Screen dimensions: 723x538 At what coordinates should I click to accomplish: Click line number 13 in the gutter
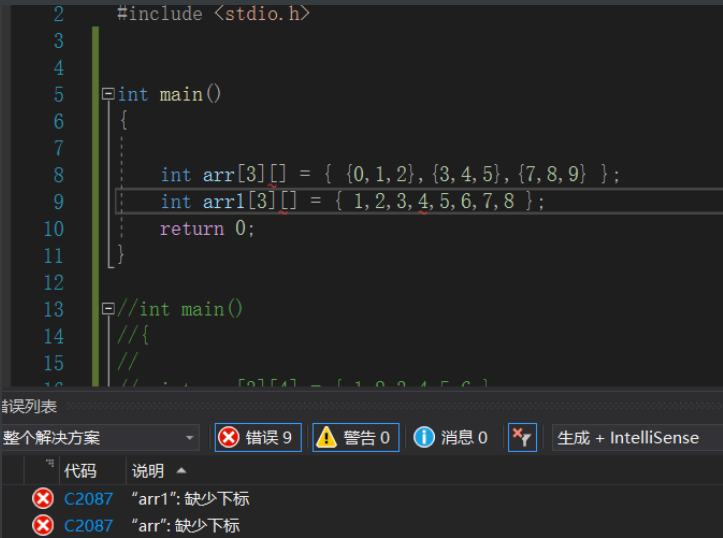[x=53, y=309]
